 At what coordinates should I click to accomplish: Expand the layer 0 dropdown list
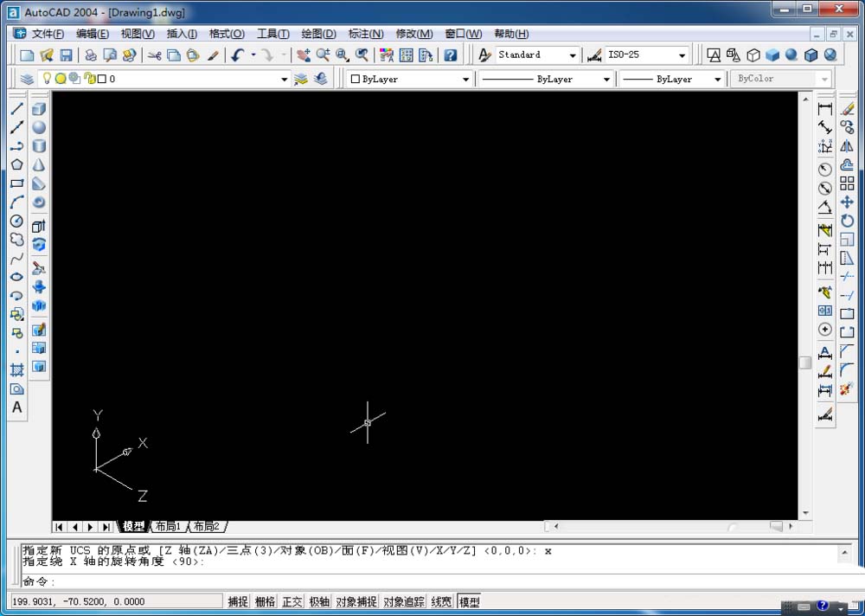click(x=284, y=79)
